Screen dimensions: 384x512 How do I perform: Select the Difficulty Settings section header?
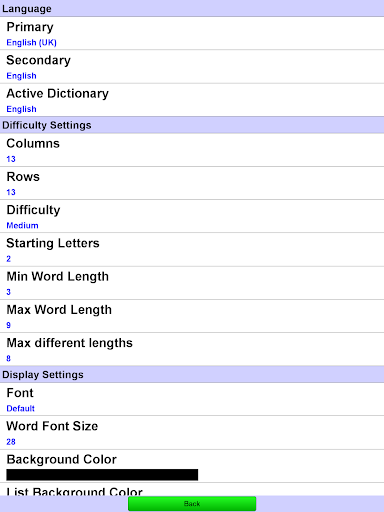[192, 125]
